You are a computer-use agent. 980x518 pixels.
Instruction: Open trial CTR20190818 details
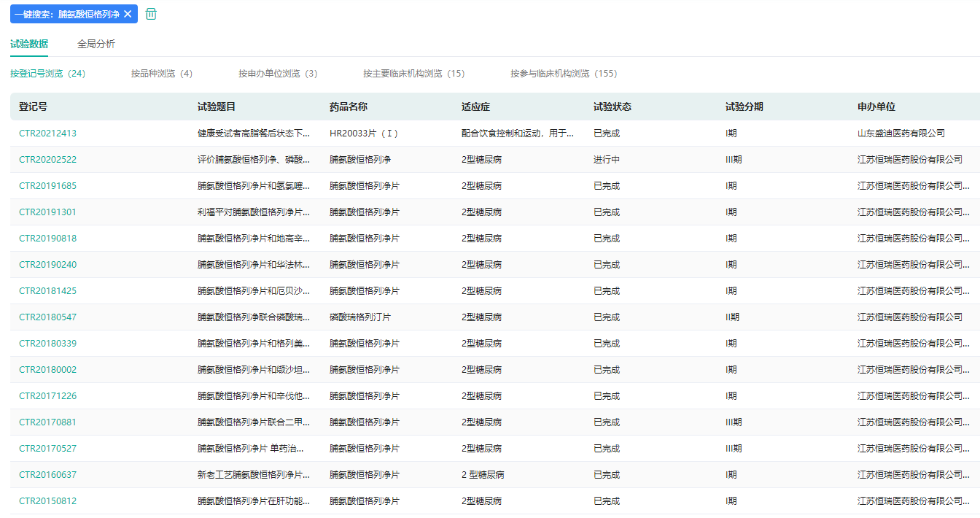pos(47,239)
